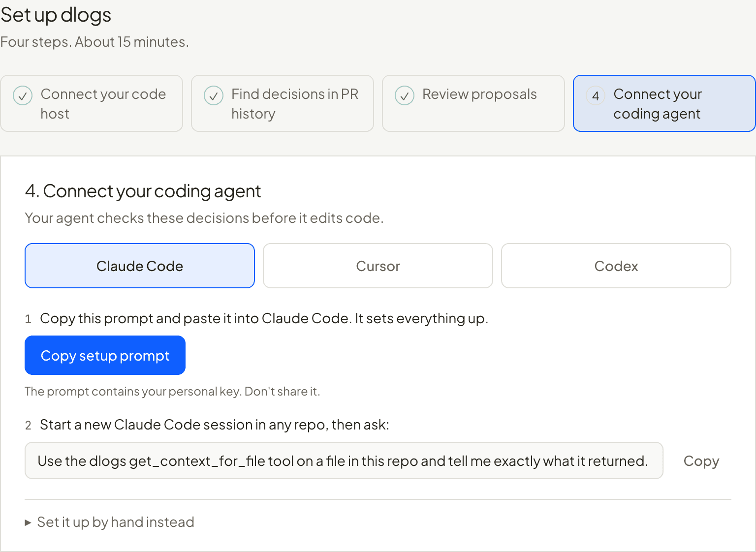Click text 'Four steps. About 15 minutes.'
Viewport: 756px width, 552px height.
coord(94,42)
